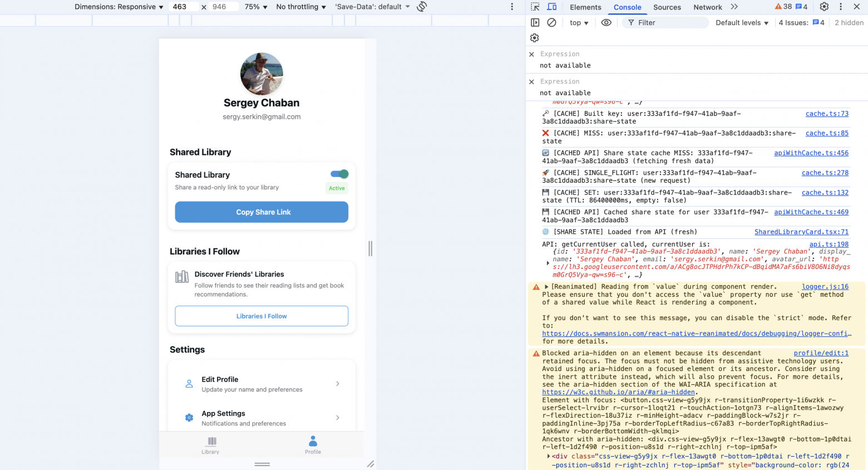Switch to the Console tab
Viewport: 868px width, 470px height.
(x=628, y=7)
